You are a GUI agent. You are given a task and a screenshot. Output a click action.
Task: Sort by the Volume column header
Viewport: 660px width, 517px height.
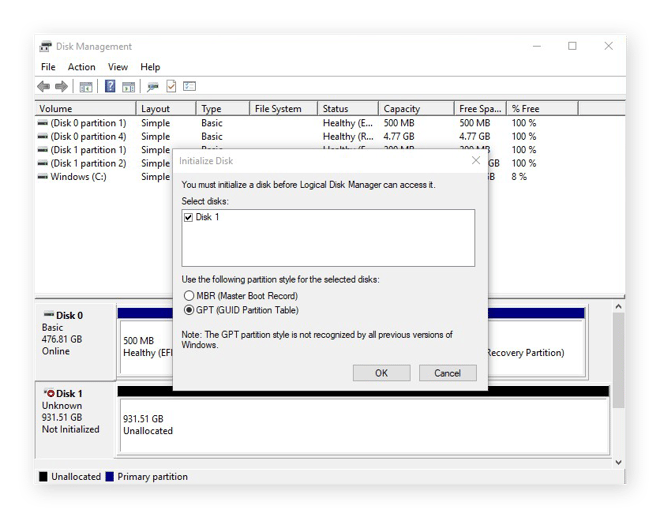tap(85, 109)
